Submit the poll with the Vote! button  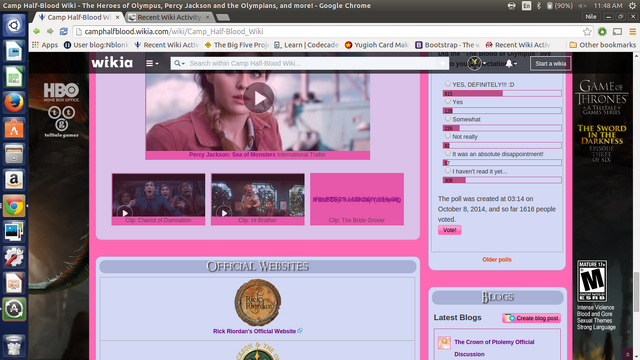click(449, 230)
